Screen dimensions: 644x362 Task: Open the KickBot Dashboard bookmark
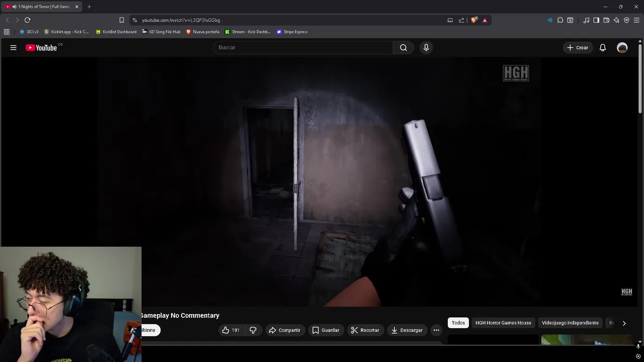116,32
